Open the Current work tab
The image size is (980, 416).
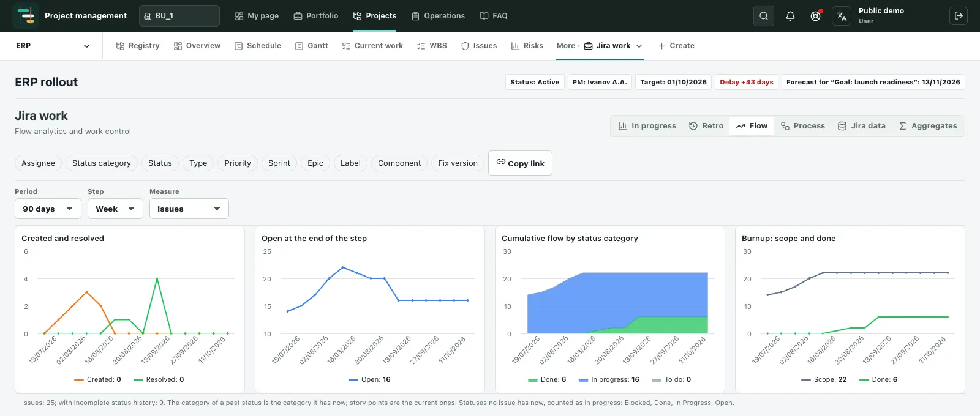coord(372,46)
